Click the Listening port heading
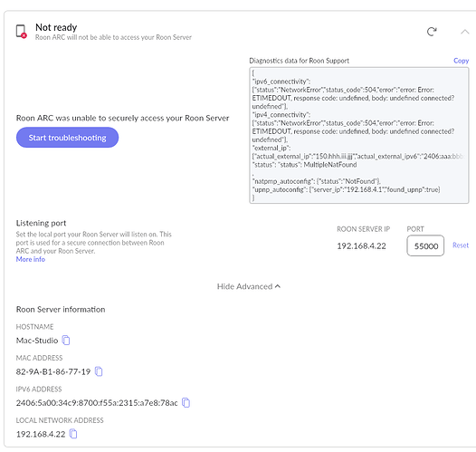This screenshot has height=452, width=476. tap(41, 223)
